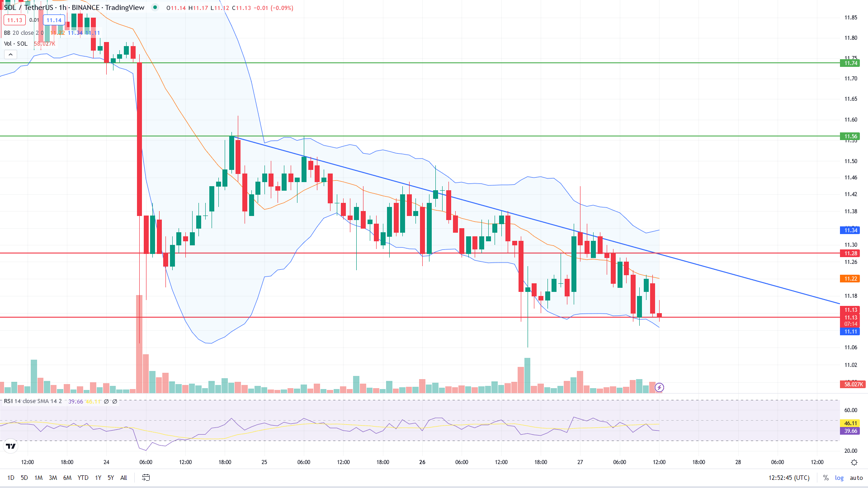The height and width of the screenshot is (488, 868).
Task: Click the 11.02 price axis label
Action: point(850,365)
